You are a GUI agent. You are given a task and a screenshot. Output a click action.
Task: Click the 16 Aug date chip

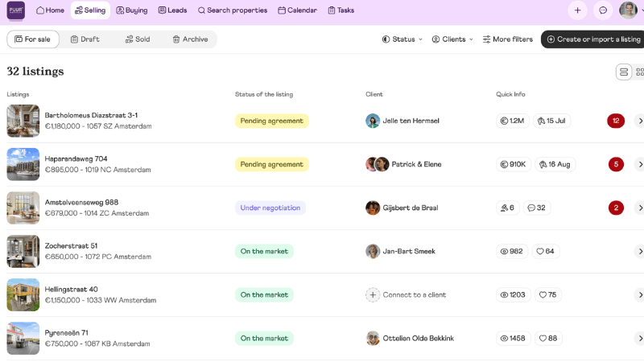(555, 164)
